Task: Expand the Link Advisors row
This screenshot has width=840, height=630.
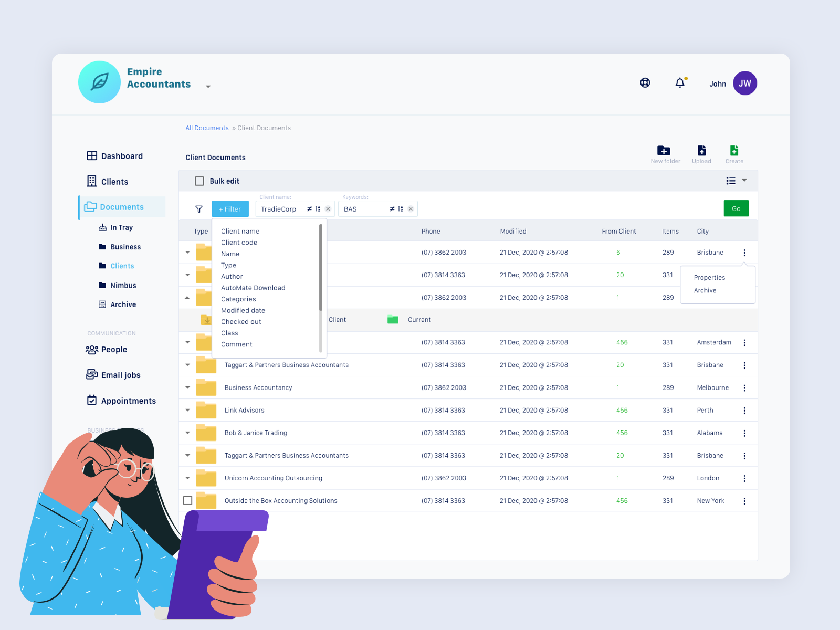Action: point(187,410)
